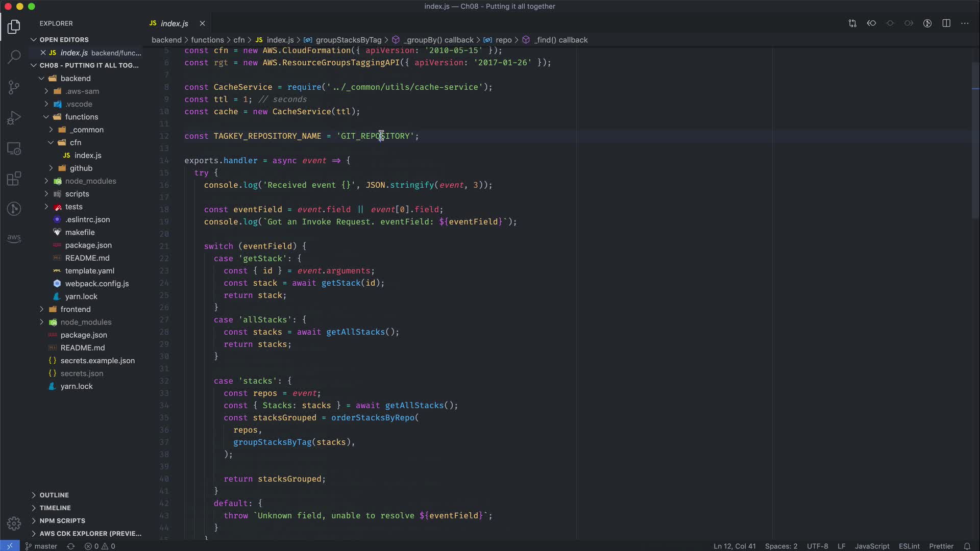Open template.yaml from the explorer
The image size is (980, 551).
click(89, 270)
